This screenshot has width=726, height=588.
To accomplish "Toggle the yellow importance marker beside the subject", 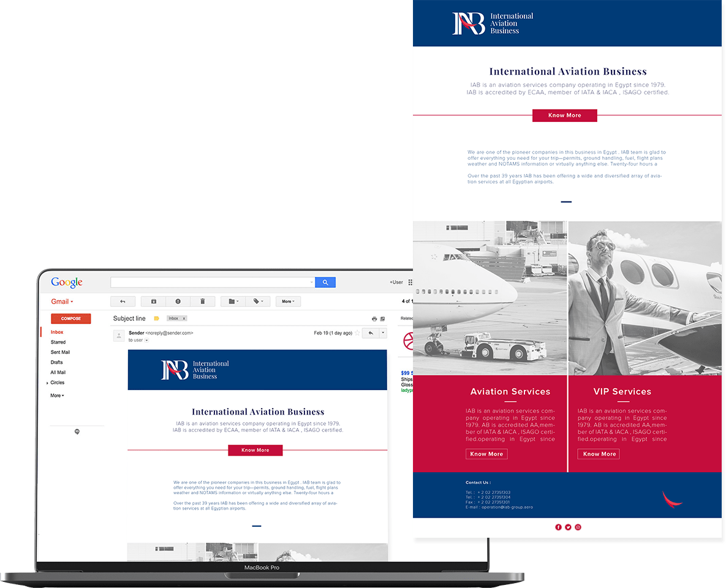I will click(156, 318).
